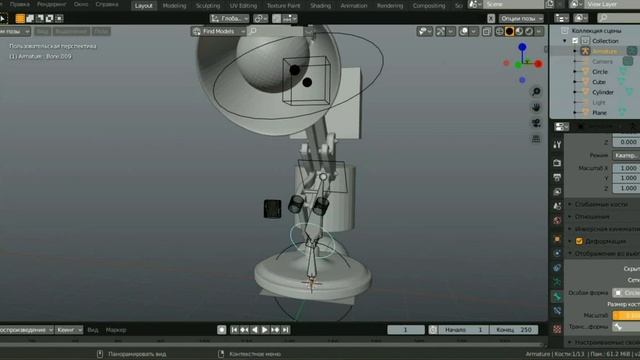Open the Output properties tab icon

(557, 177)
